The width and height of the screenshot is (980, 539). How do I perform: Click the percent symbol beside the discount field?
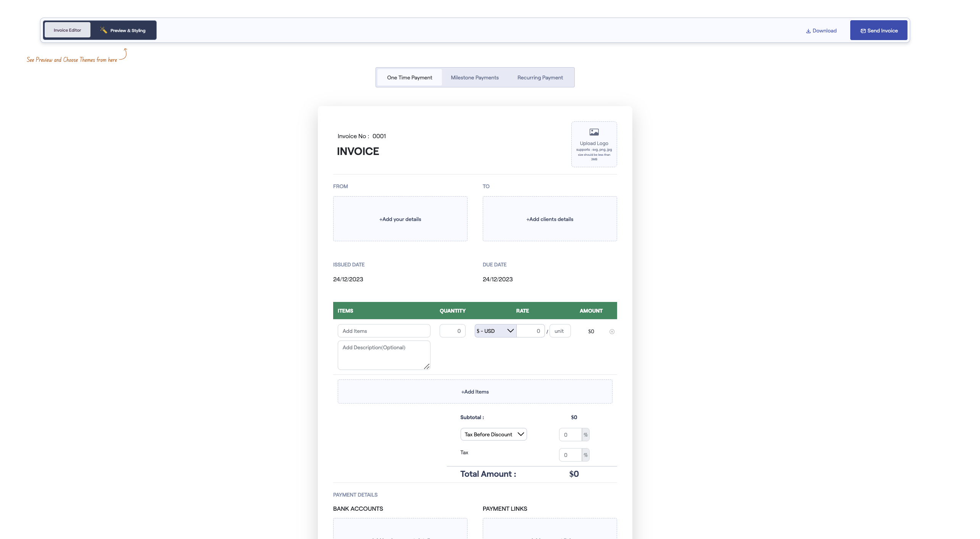pos(585,434)
